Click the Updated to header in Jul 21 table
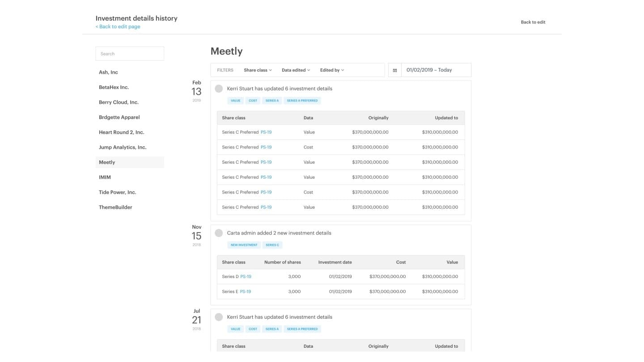Viewport: 644px width, 362px height. [446, 346]
